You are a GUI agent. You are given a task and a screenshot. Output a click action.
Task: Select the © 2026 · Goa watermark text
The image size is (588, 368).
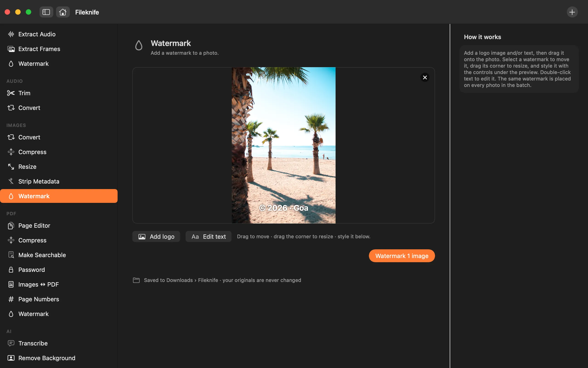[284, 208]
